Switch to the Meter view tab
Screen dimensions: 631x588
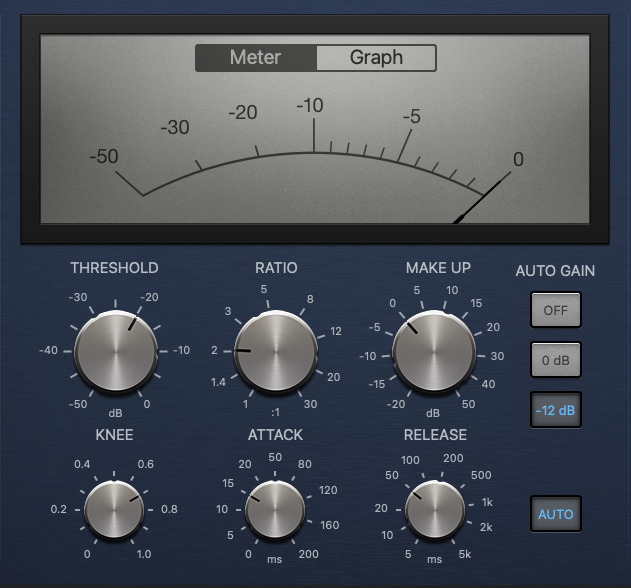(x=256, y=58)
